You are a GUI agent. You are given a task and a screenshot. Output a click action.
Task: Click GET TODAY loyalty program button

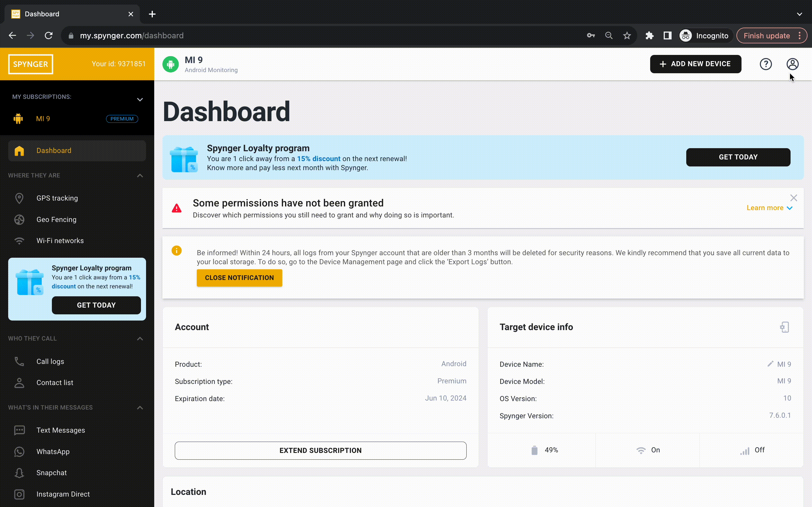(738, 157)
